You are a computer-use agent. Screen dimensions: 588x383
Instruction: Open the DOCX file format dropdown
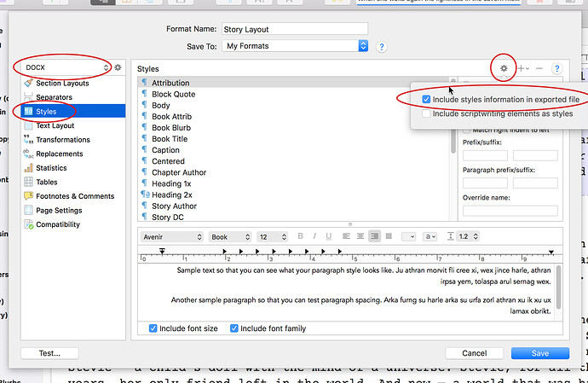63,67
